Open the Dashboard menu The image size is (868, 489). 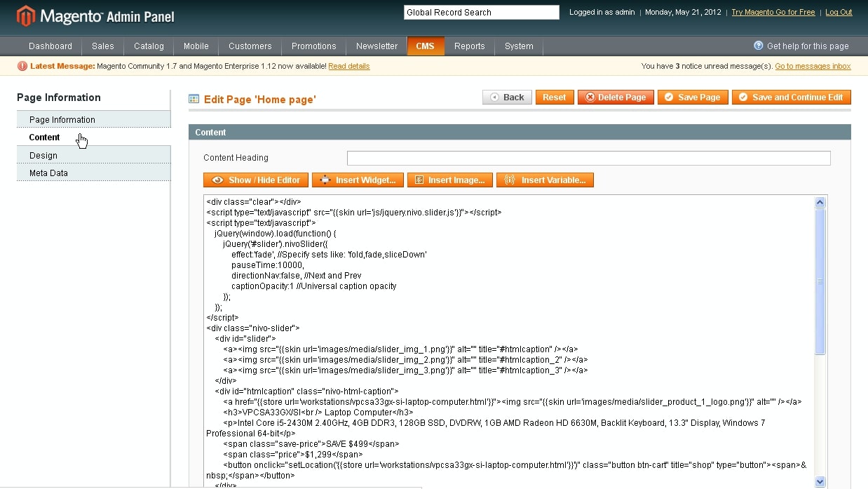pos(50,46)
